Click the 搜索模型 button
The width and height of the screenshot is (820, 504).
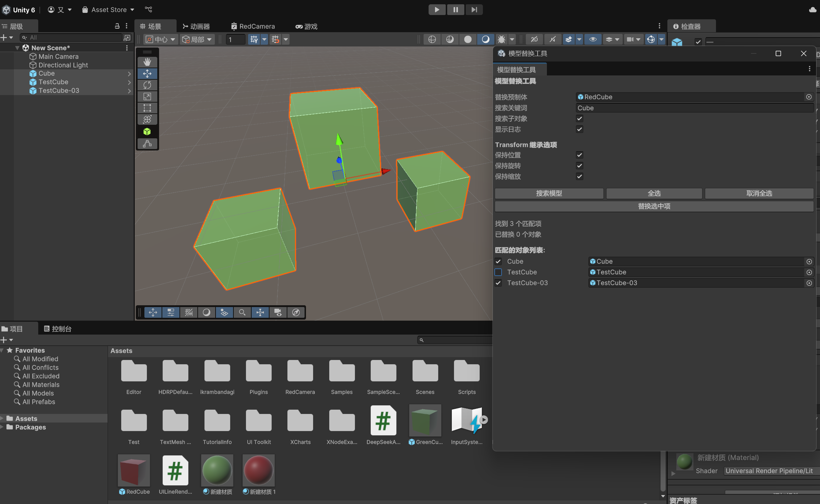[x=549, y=193]
